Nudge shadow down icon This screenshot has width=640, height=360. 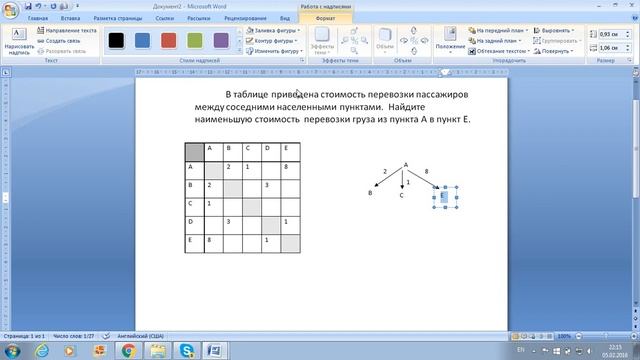coord(354,50)
